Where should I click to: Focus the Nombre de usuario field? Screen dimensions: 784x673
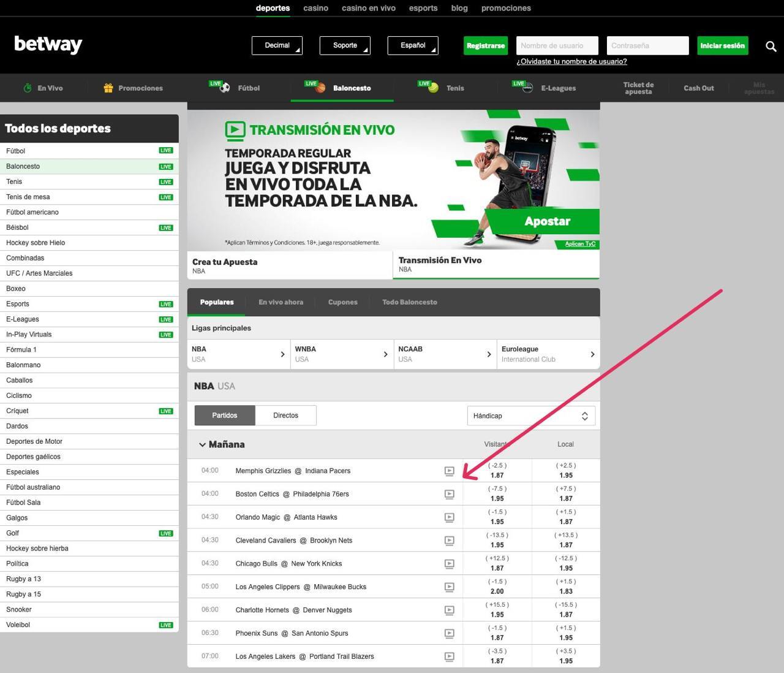click(557, 45)
